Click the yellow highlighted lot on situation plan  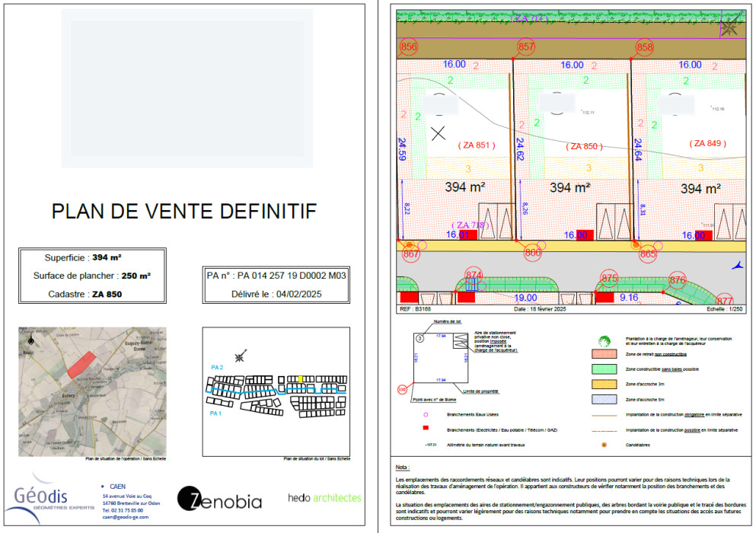pos(301,378)
